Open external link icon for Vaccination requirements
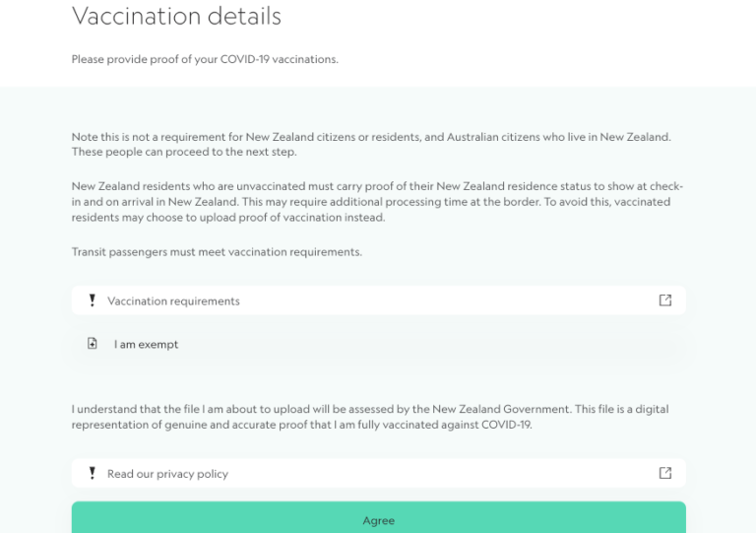 click(x=665, y=300)
